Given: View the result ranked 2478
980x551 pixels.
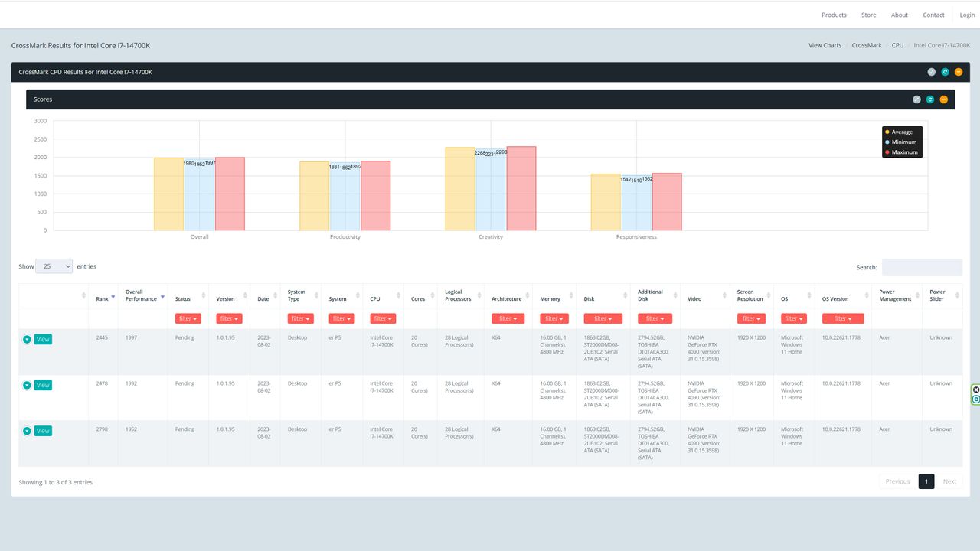Looking at the screenshot, I should [x=43, y=385].
